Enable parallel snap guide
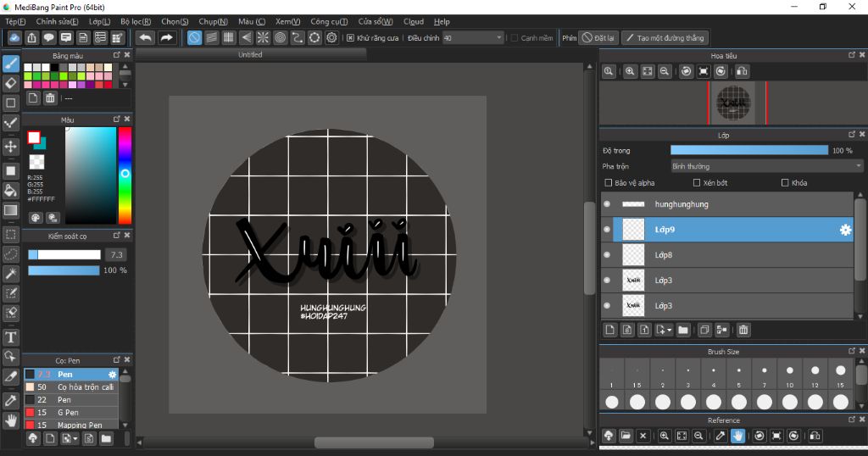This screenshot has width=868, height=456. point(211,37)
